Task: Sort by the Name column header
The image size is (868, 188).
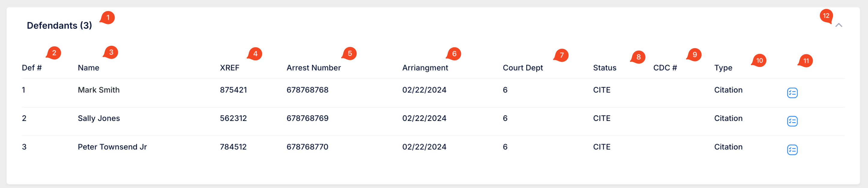Action: coord(88,68)
